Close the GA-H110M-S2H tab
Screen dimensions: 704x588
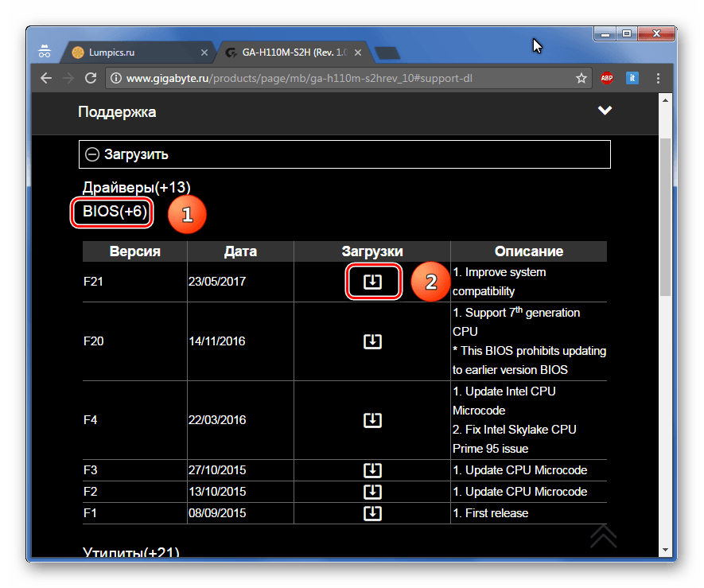point(358,53)
